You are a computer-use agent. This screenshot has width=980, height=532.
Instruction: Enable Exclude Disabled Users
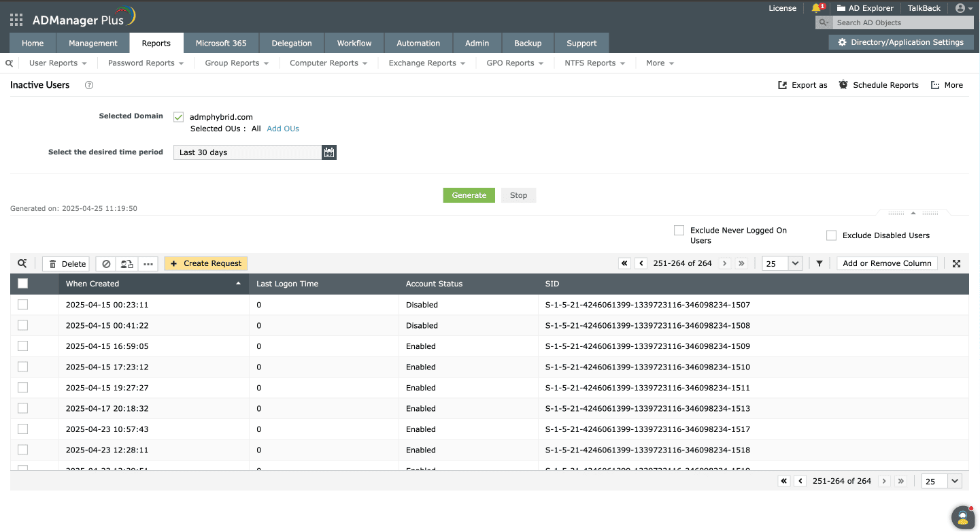coord(831,235)
